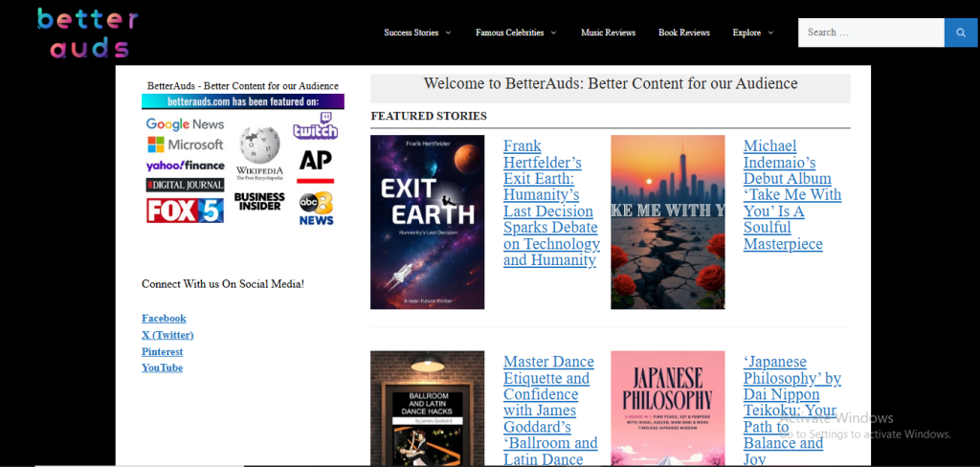The image size is (980, 467).
Task: Click the FOX 5 logo
Action: tap(185, 211)
